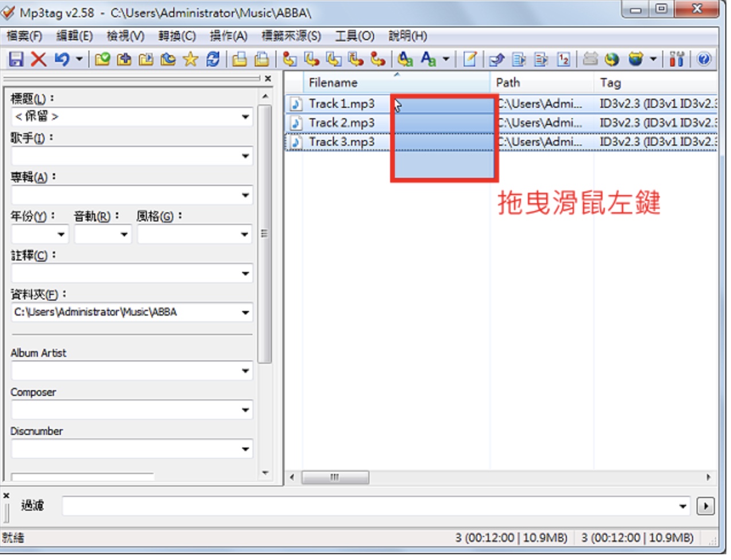The image size is (731, 560).
Task: Open the 過濾 filter history dropdown
Action: tap(683, 506)
